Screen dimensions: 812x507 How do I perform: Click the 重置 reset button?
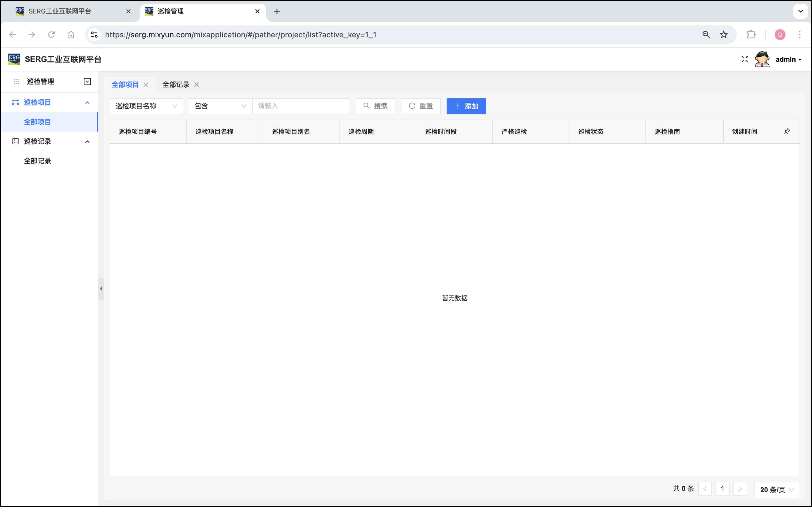pyautogui.click(x=421, y=106)
